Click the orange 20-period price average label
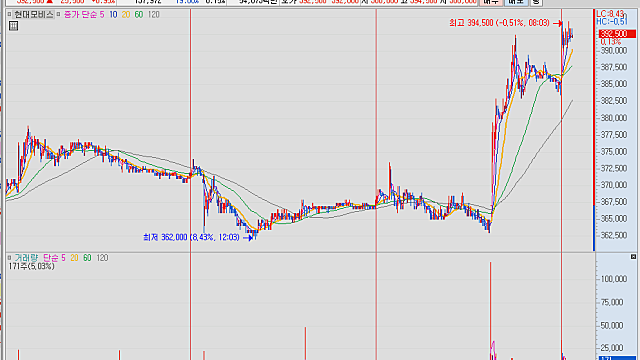Image resolution: width=640 pixels, height=360 pixels. [126, 15]
